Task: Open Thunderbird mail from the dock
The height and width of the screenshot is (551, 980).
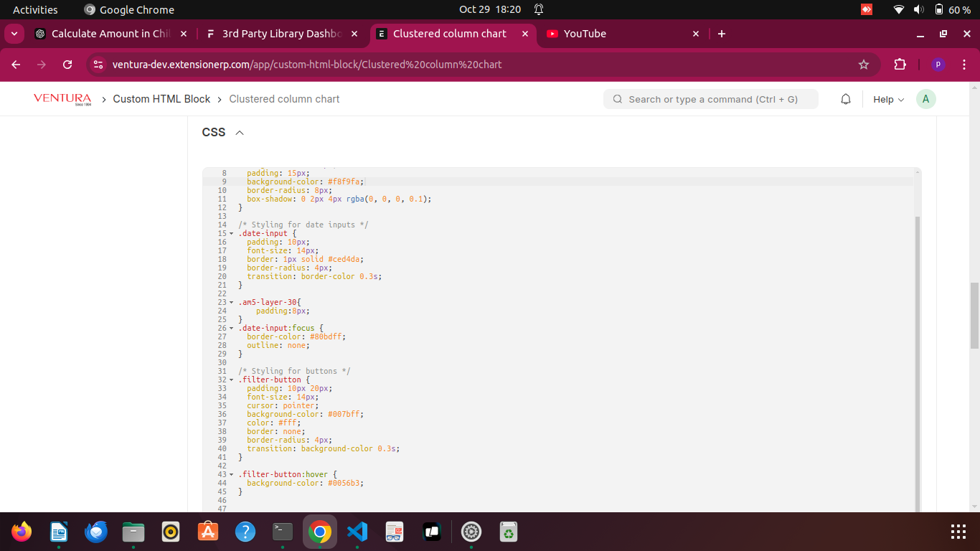Action: [96, 532]
